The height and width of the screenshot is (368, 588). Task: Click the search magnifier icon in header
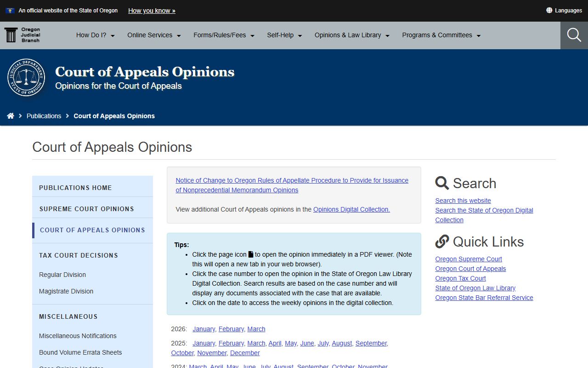pyautogui.click(x=574, y=35)
